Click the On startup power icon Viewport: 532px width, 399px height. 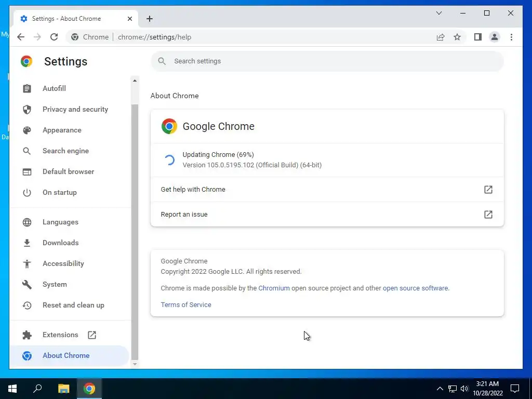tap(27, 193)
